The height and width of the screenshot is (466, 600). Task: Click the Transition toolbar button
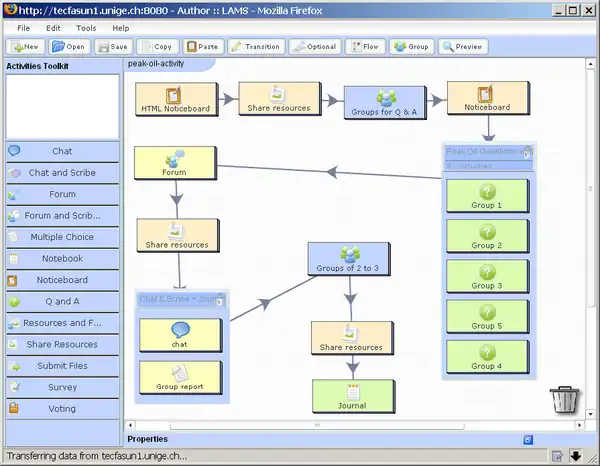[x=255, y=46]
